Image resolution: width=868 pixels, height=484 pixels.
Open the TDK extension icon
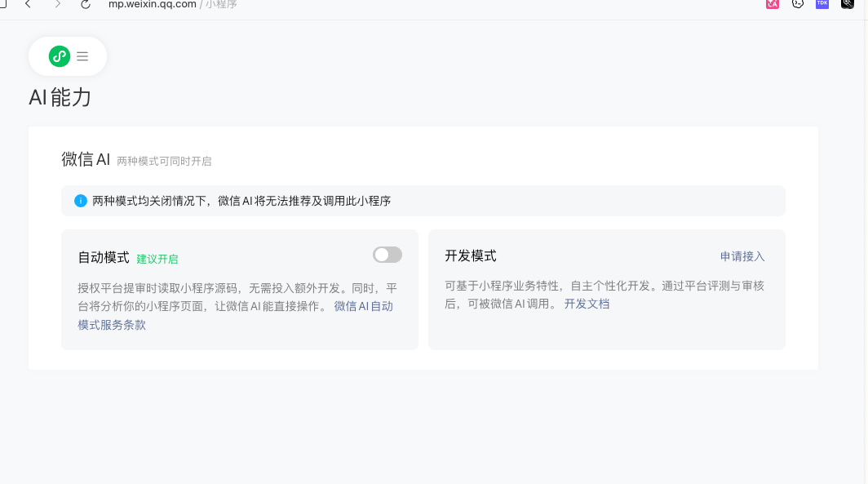tap(822, 4)
